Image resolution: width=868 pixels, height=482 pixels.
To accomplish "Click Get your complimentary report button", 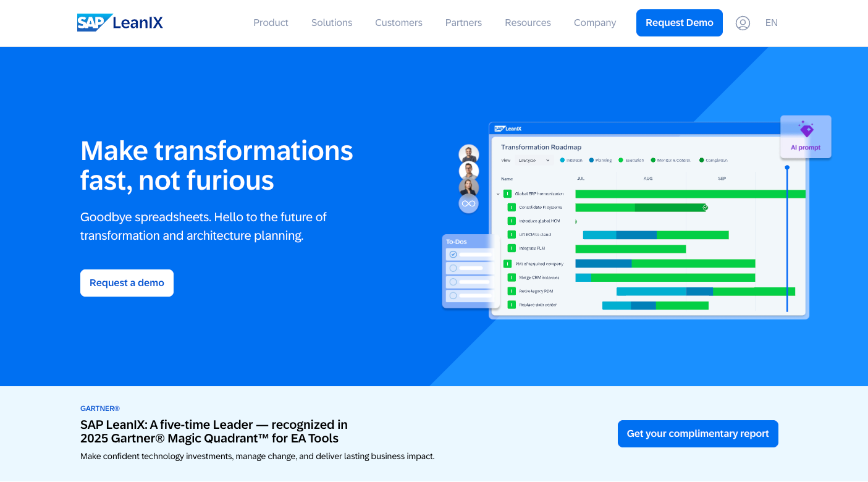I will pyautogui.click(x=698, y=434).
